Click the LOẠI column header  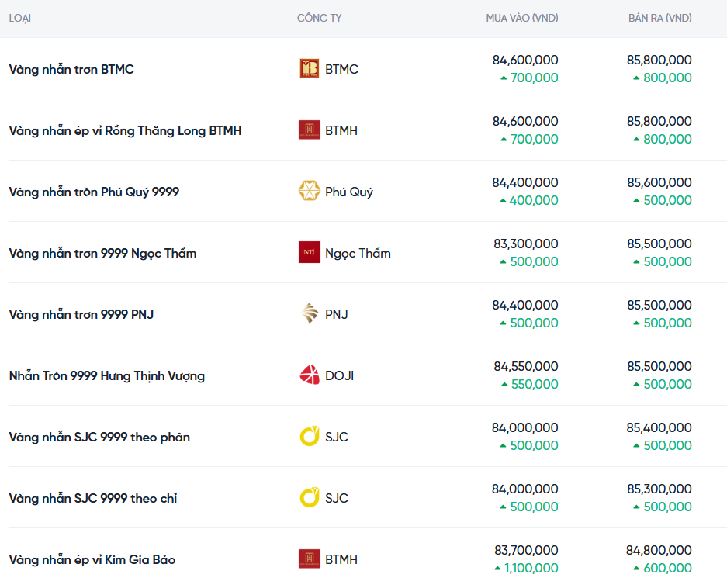point(20,18)
